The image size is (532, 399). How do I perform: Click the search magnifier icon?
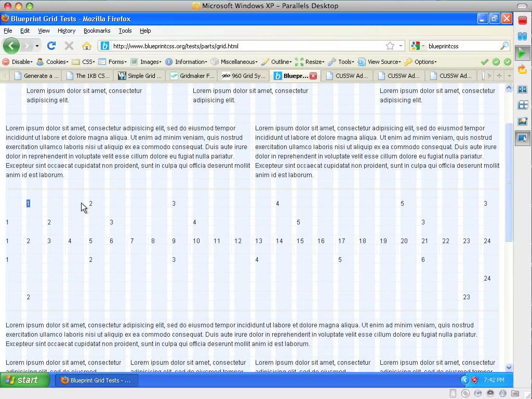[x=504, y=46]
